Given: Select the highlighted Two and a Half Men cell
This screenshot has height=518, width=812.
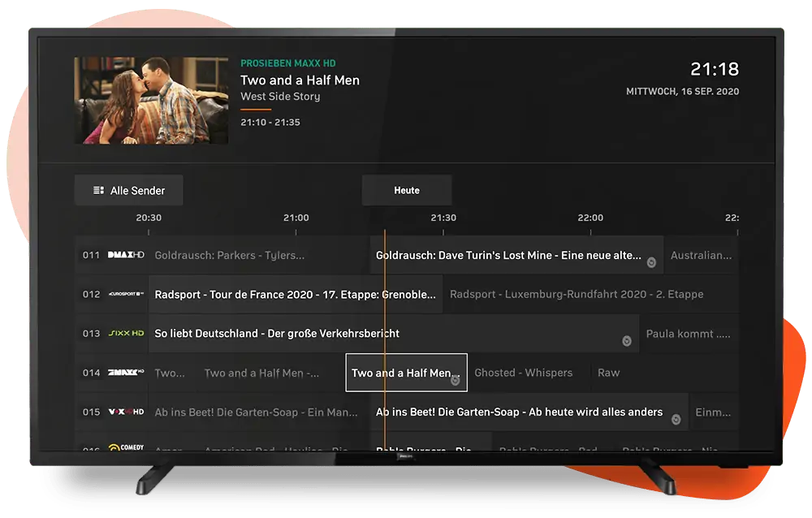Looking at the screenshot, I should [x=407, y=373].
